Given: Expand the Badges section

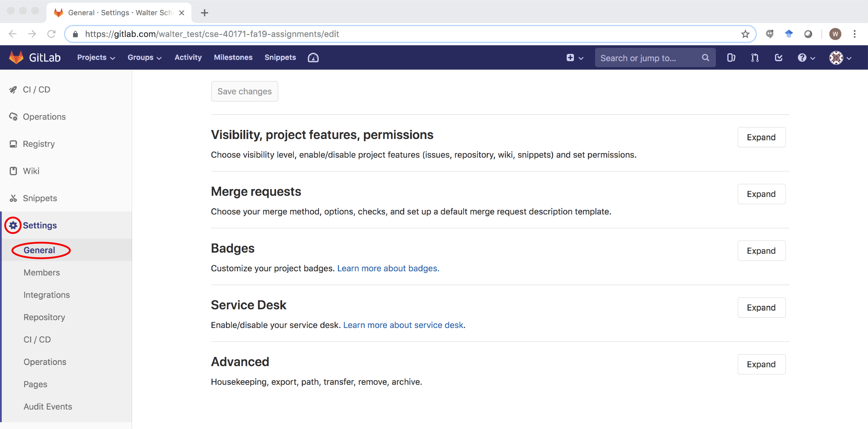Looking at the screenshot, I should [761, 251].
